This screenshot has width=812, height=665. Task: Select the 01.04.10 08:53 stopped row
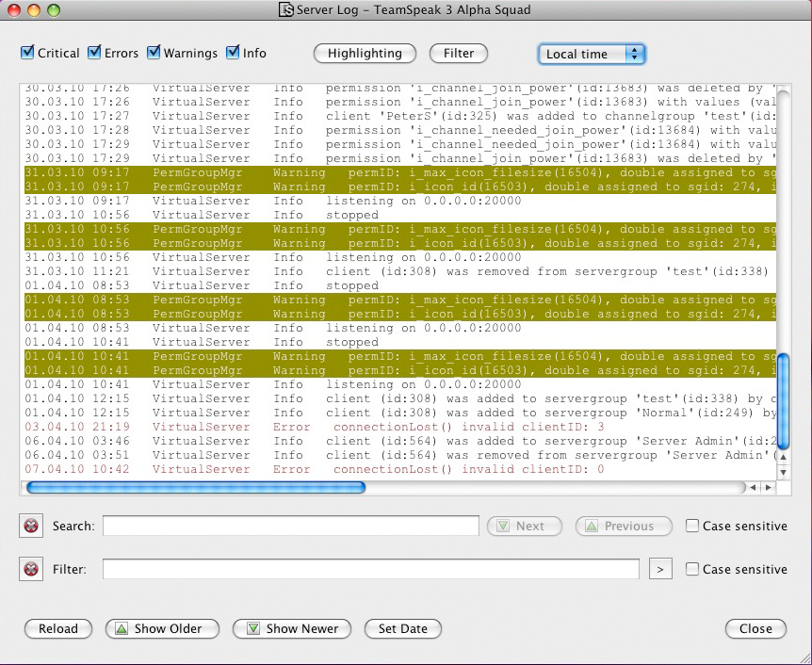click(400, 285)
